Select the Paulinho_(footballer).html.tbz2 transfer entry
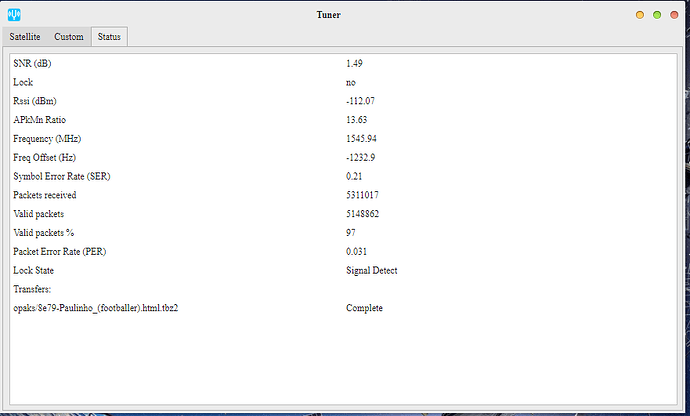The image size is (690, 416). point(95,308)
